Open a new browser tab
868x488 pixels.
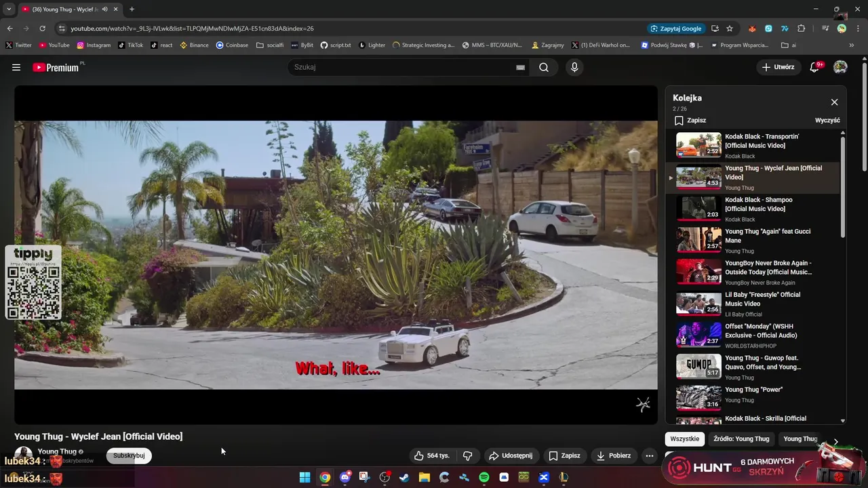(x=132, y=9)
